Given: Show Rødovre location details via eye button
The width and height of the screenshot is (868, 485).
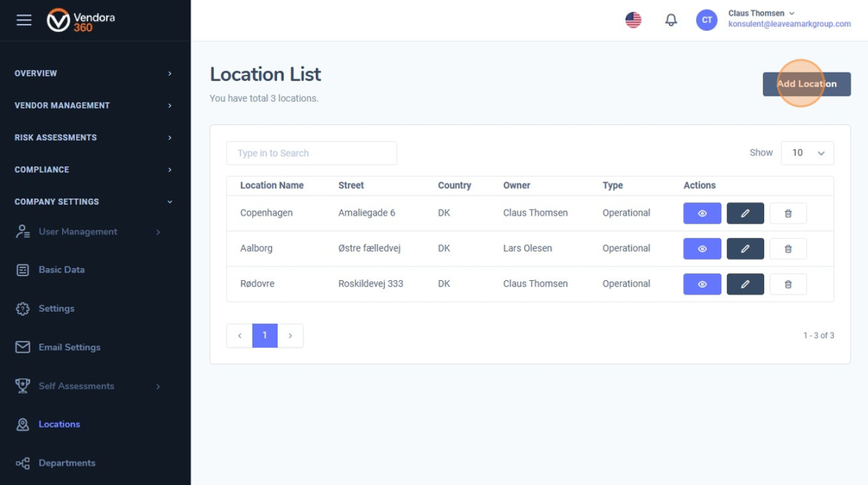Looking at the screenshot, I should click(x=702, y=285).
